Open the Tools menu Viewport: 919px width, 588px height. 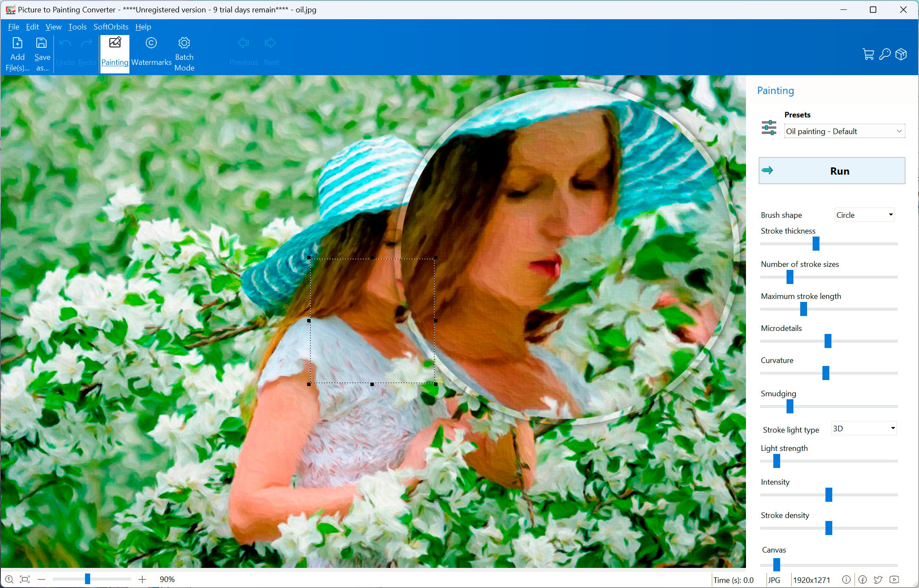(77, 26)
